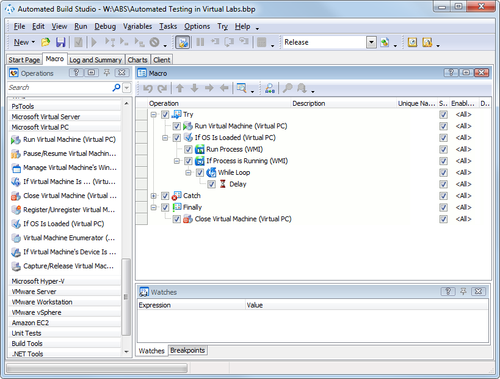Uncheck the Run Virtual Machine macro checkbox

coord(177,126)
